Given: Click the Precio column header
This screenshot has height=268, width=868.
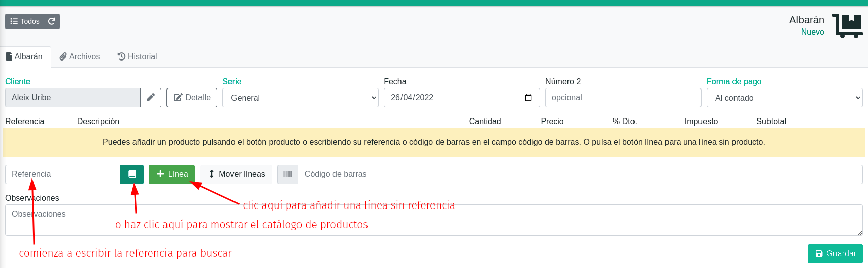Looking at the screenshot, I should click(x=552, y=121).
